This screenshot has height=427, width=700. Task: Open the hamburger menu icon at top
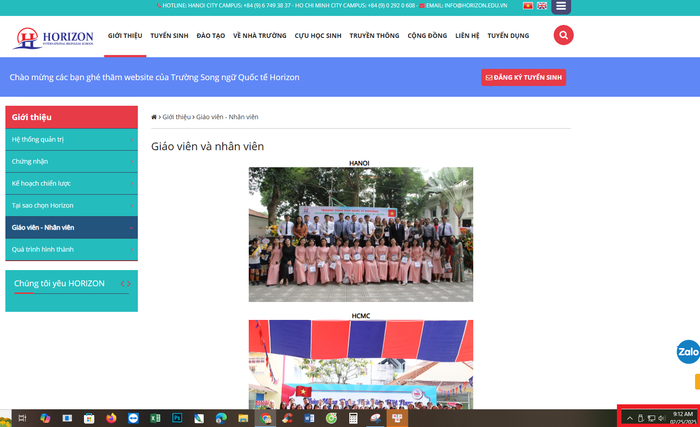(x=561, y=6)
